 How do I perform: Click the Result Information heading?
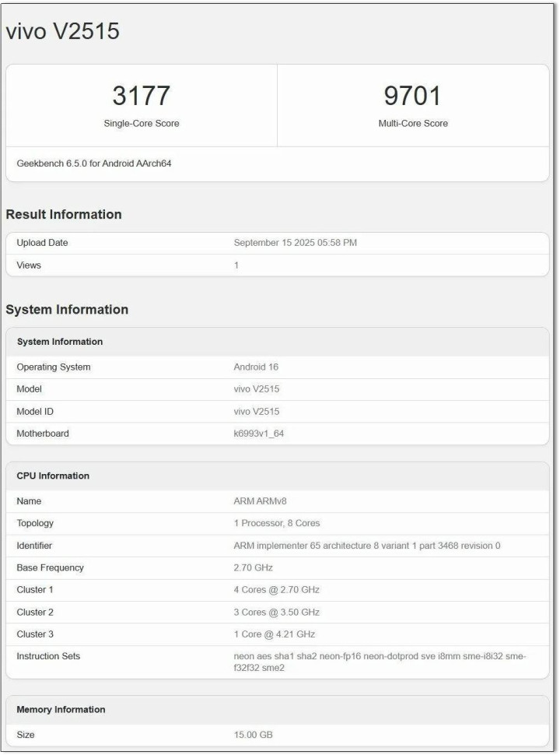(64, 214)
